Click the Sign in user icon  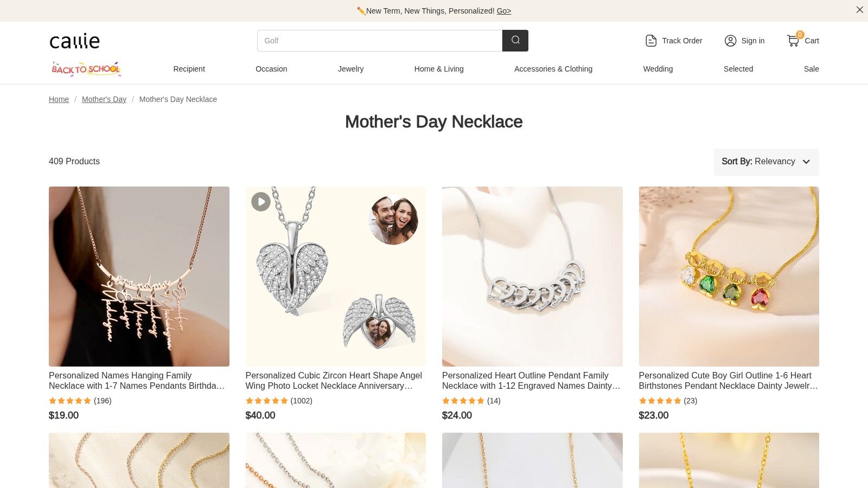(x=730, y=41)
